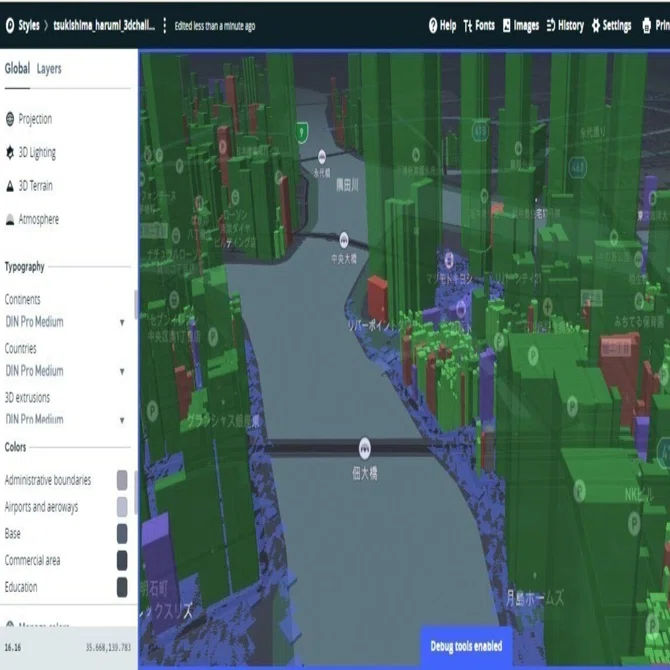
Task: Click the Administrative boundaries color swatch
Action: (x=122, y=480)
